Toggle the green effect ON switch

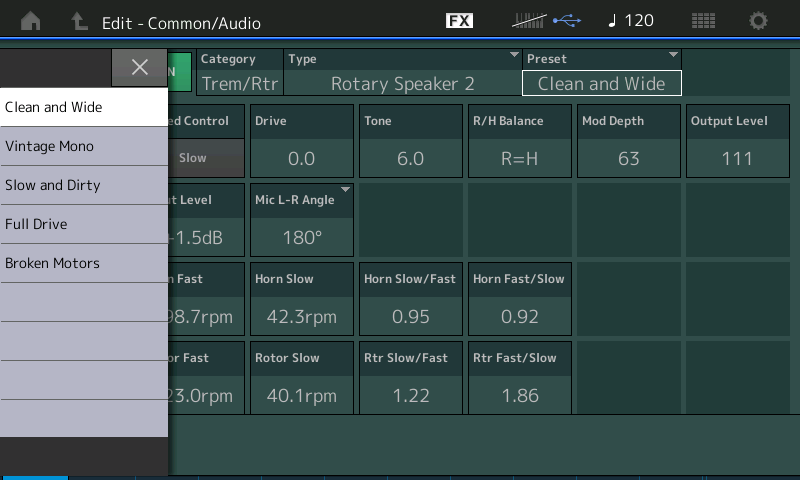180,72
